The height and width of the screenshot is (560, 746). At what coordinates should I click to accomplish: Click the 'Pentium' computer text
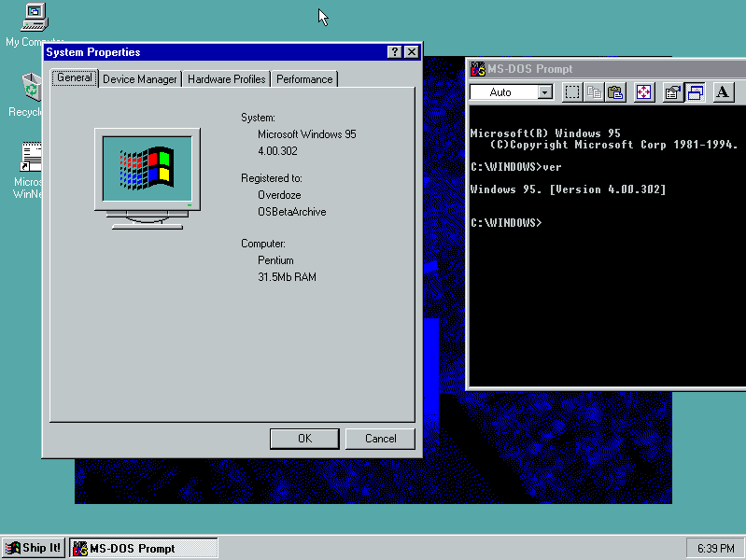pyautogui.click(x=275, y=260)
